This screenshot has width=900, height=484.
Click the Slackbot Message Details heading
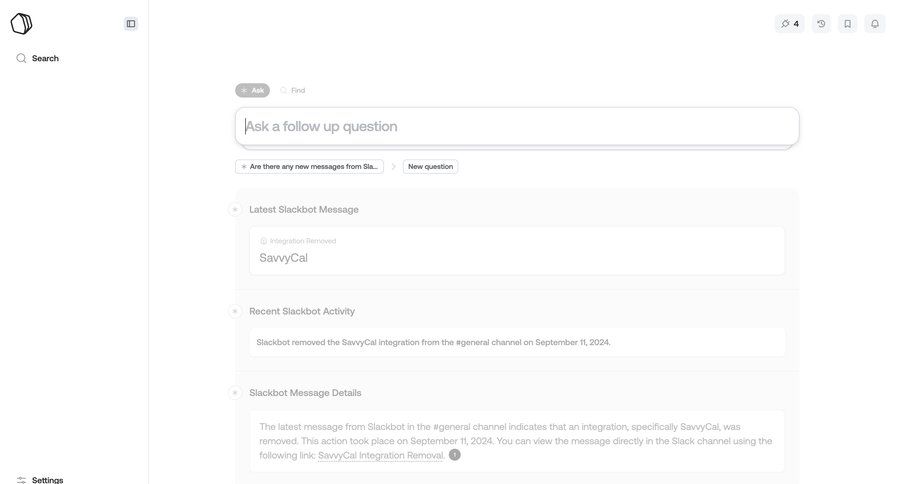pos(305,393)
